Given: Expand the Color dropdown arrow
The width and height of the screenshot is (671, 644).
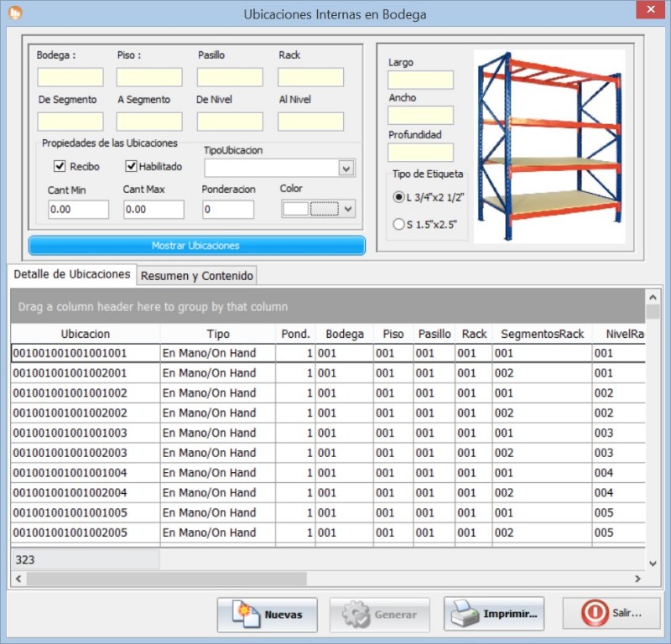Looking at the screenshot, I should [349, 209].
